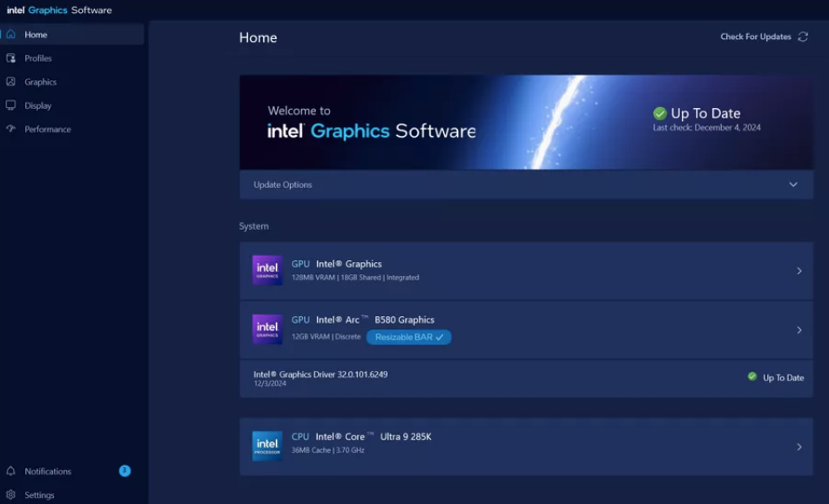
Task: Expand Intel Arc B580 Graphics details arrow
Action: point(799,330)
